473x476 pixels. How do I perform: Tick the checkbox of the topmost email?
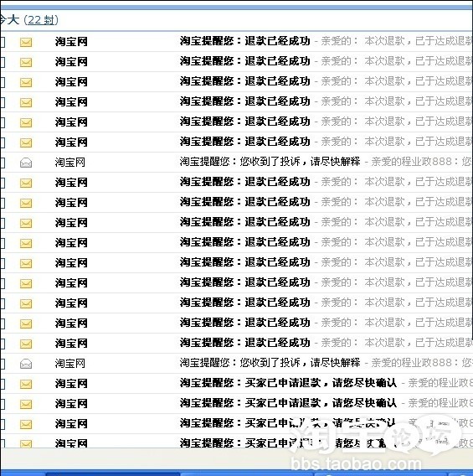pos(3,42)
